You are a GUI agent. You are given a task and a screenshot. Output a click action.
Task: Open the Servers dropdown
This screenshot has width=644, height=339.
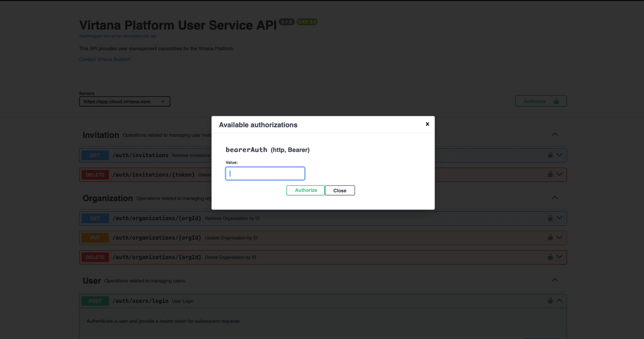[125, 101]
